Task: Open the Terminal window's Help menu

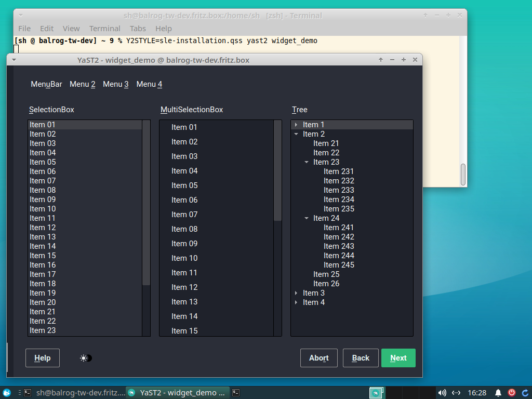Action: coord(164,29)
